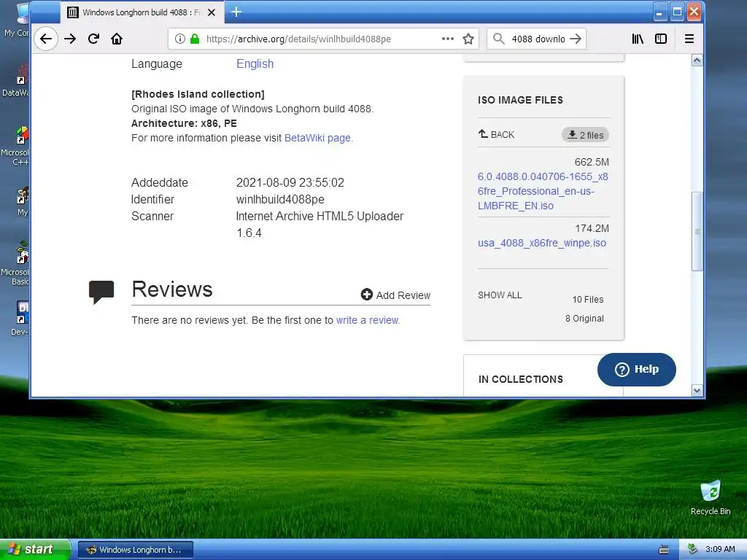Click the 'write a review' link
Image resolution: width=747 pixels, height=560 pixels.
tap(368, 320)
